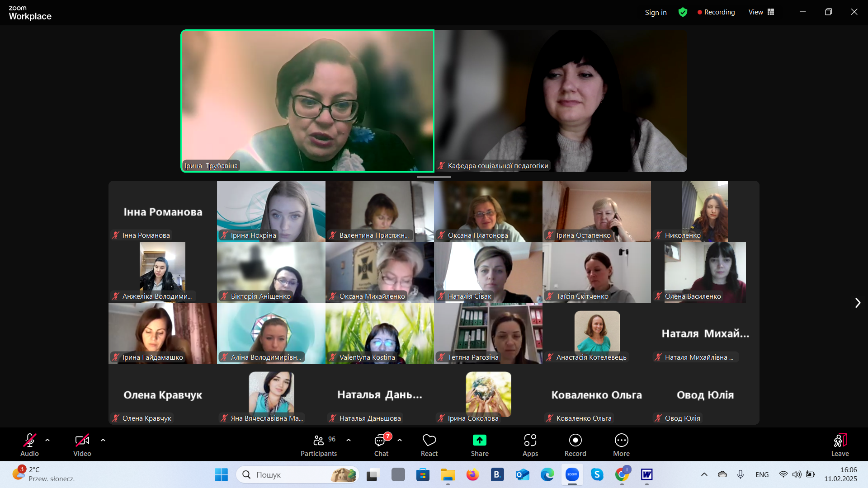Go to next page of participants
868x488 pixels.
[x=858, y=303]
